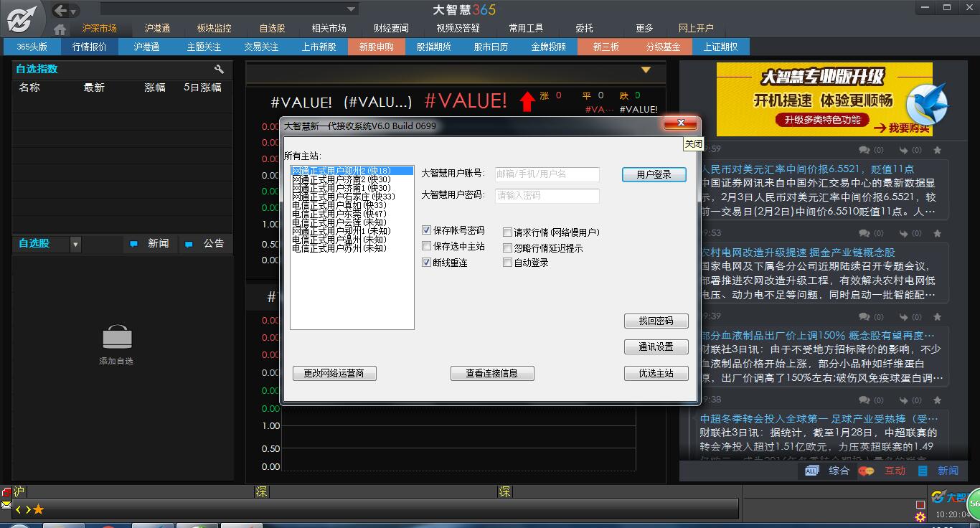980x528 pixels.
Task: Click the 添加自选 briefcase icon
Action: click(x=116, y=338)
